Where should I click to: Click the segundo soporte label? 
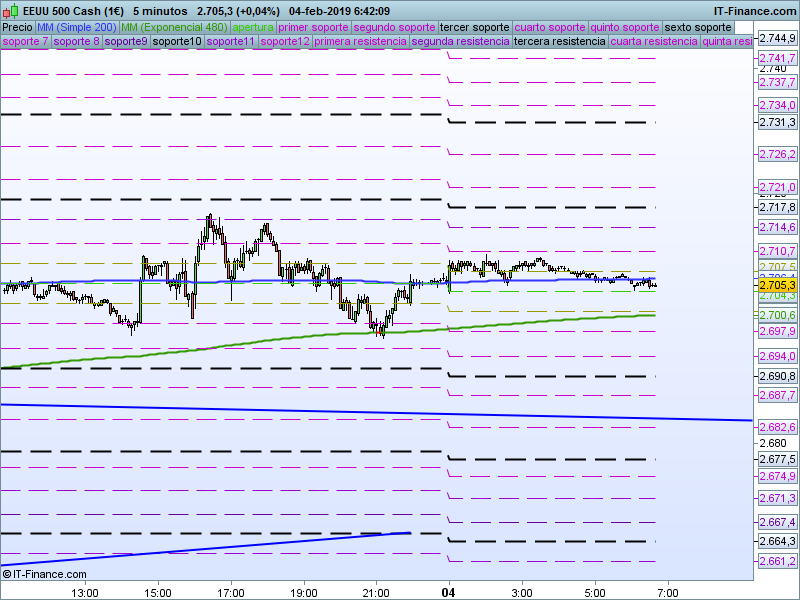394,28
